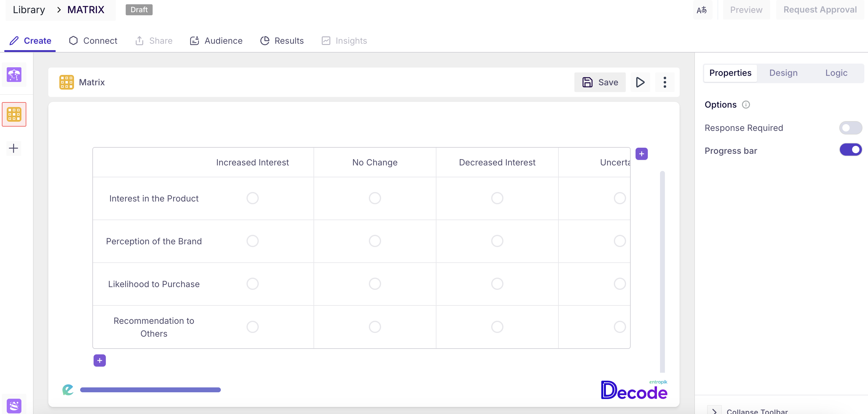Click the welcome page icon in sidebar
This screenshot has width=868, height=414.
coord(14,75)
